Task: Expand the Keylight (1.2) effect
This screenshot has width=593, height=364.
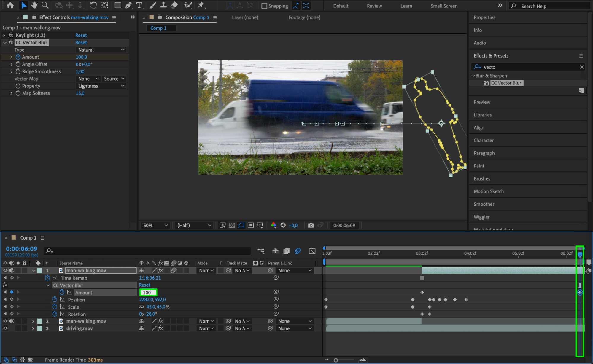Action: coord(4,35)
